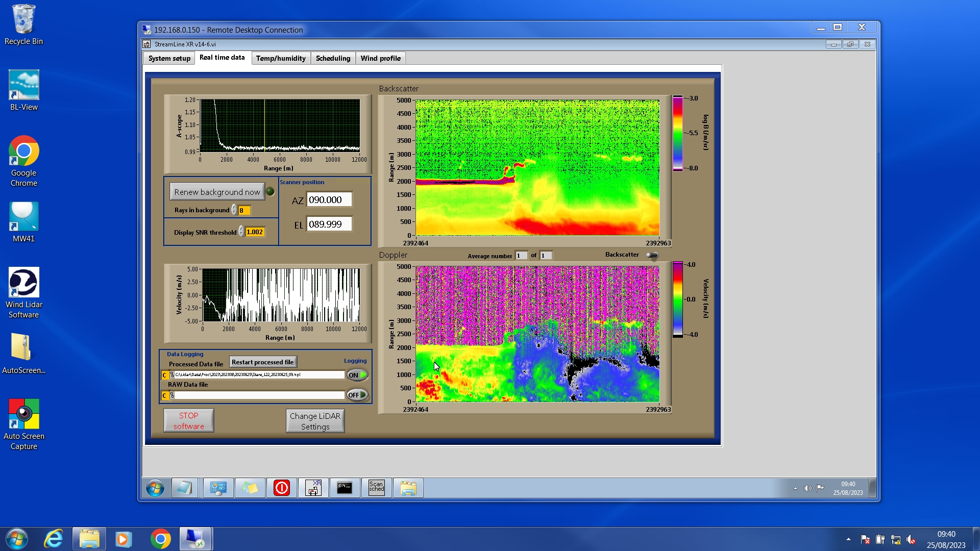Open the Temp/humidity tab
This screenshot has height=551, width=980.
point(281,58)
